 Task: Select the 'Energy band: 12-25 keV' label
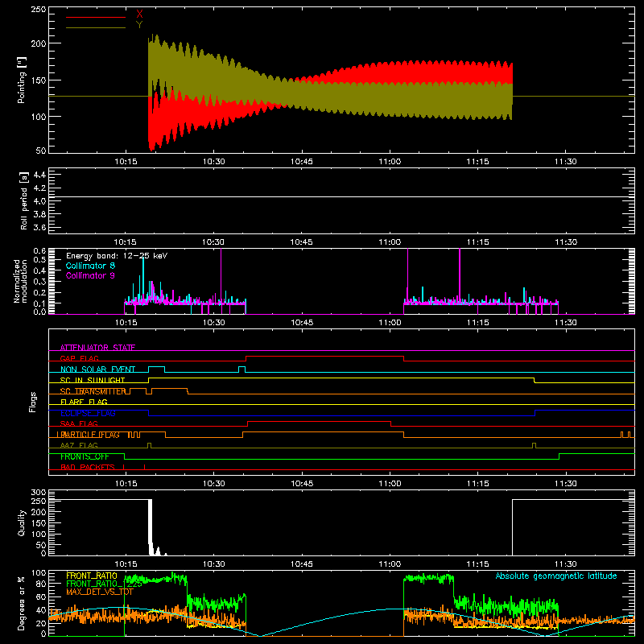[x=117, y=256]
